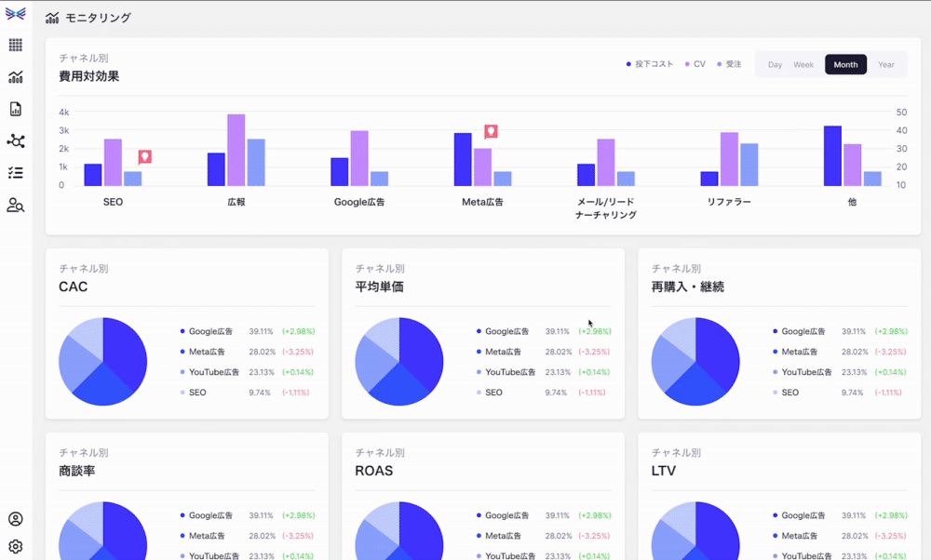Click the LTV pie chart
The image size is (931, 560).
(x=695, y=530)
